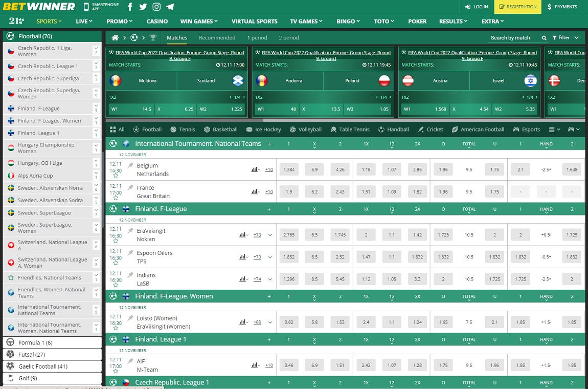
Task: Filter by Esports category
Action: [527, 129]
